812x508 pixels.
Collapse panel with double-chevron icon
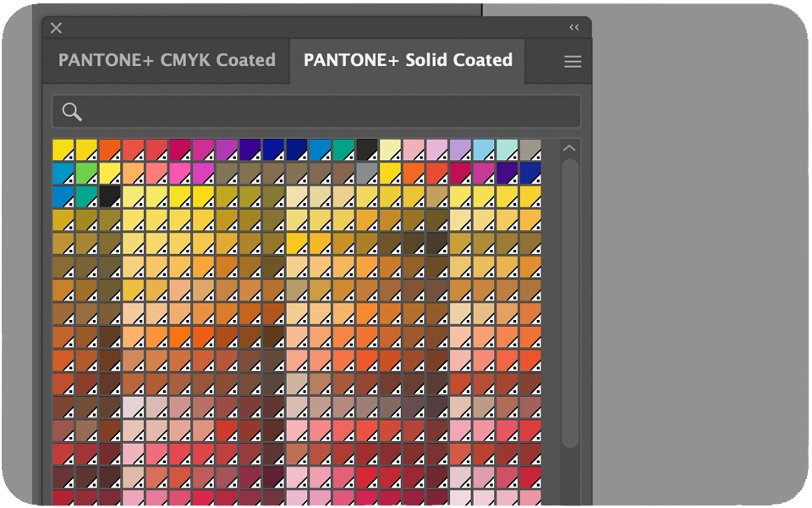573,27
